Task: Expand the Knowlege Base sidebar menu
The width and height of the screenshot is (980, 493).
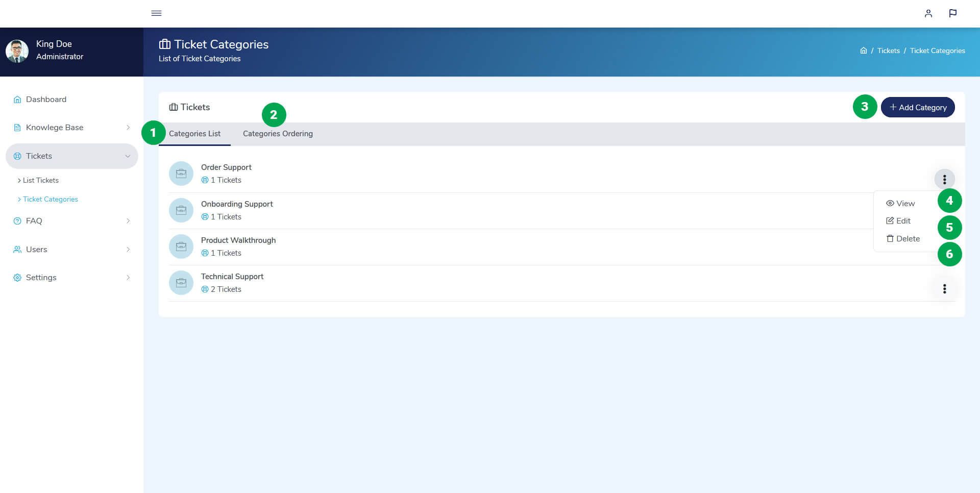Action: pyautogui.click(x=71, y=128)
